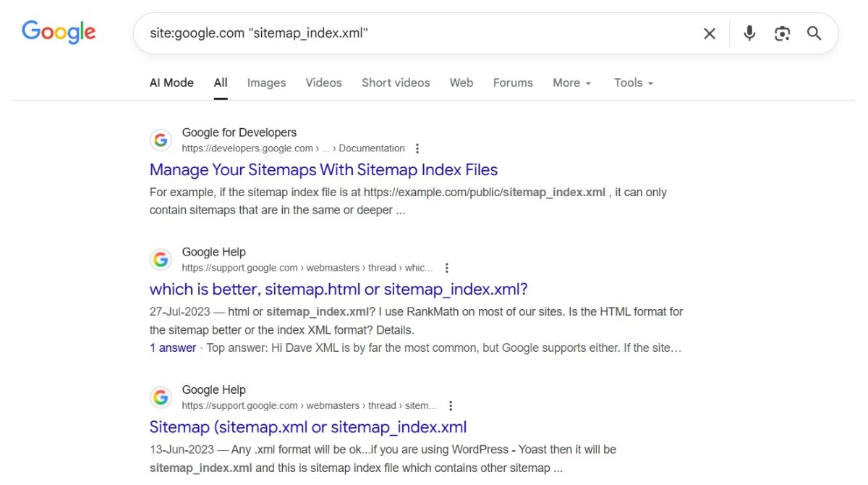Click 'Google Help' name above Sitemap (sitemap.xml result
Image resolution: width=868 pixels, height=485 pixels.
click(213, 389)
